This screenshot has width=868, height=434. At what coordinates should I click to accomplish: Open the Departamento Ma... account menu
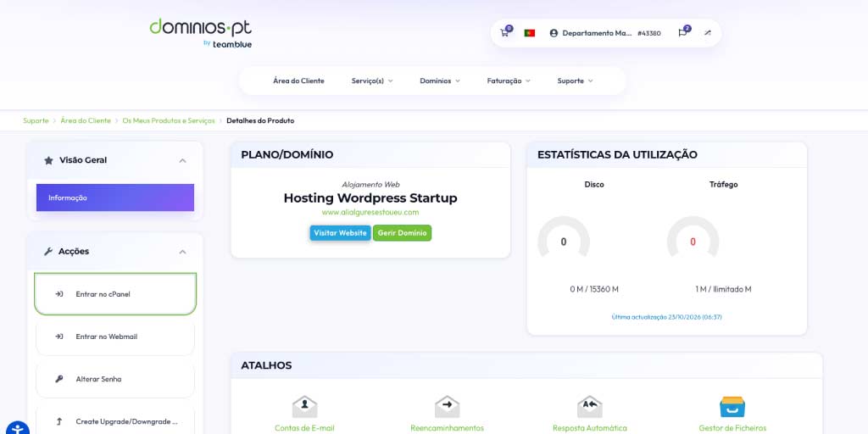pyautogui.click(x=591, y=33)
